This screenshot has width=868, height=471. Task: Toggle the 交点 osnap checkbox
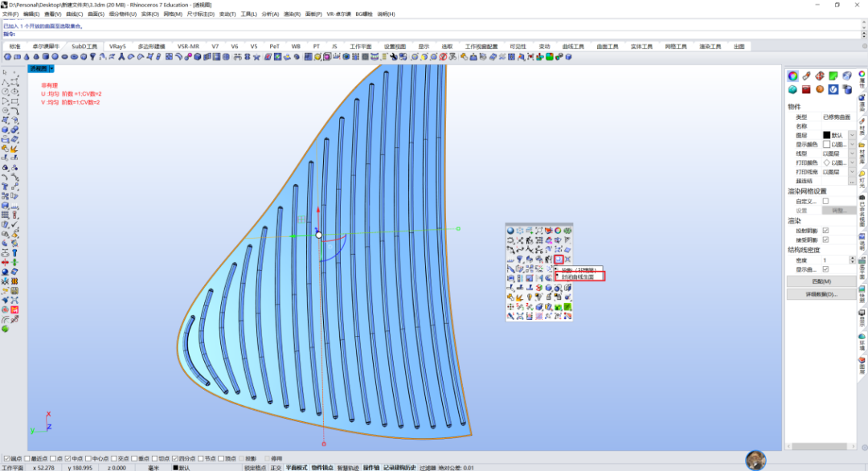(x=114, y=459)
